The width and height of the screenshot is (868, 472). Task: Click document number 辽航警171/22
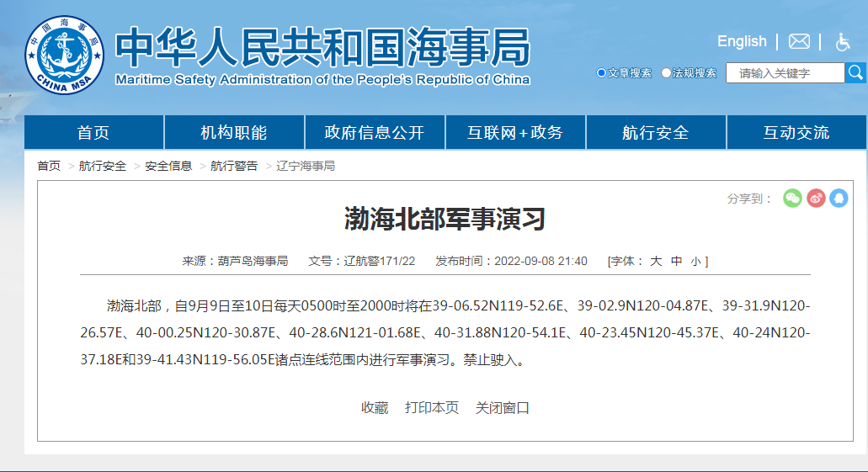[380, 261]
